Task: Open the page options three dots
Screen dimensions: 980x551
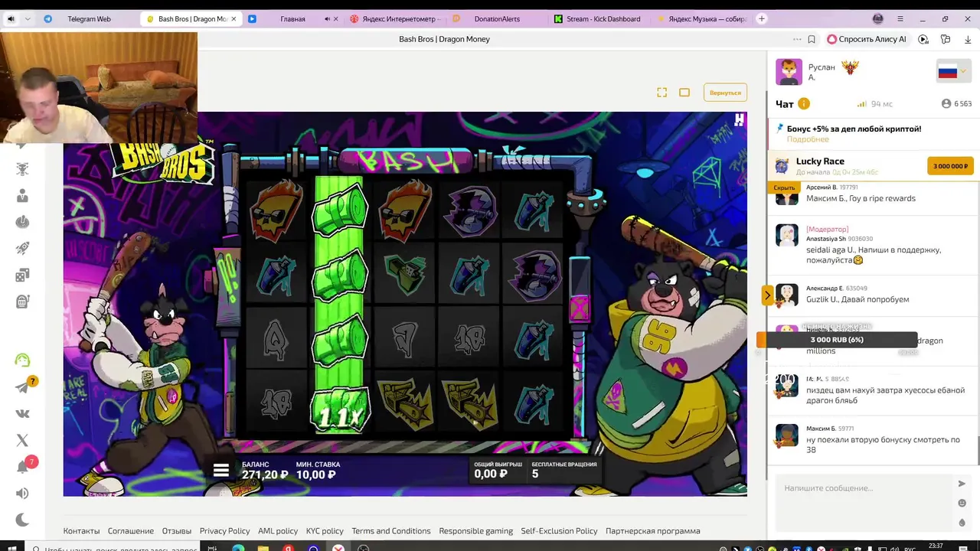Action: tap(797, 39)
